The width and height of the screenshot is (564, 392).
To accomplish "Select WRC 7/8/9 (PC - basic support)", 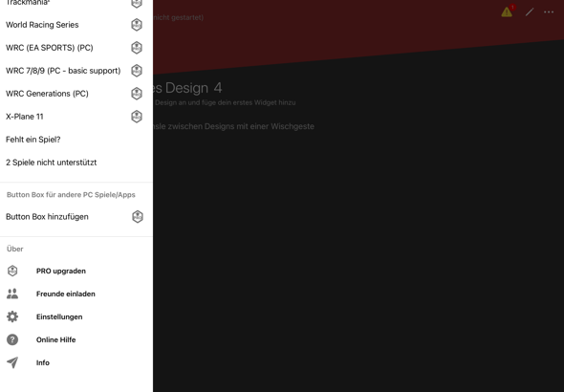I will 76,71.
